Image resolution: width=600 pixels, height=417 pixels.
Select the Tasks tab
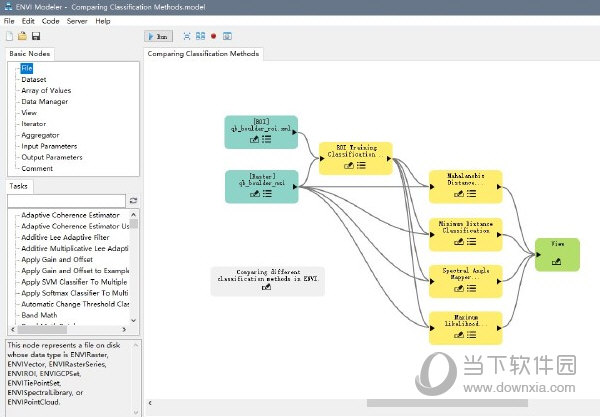pos(18,186)
